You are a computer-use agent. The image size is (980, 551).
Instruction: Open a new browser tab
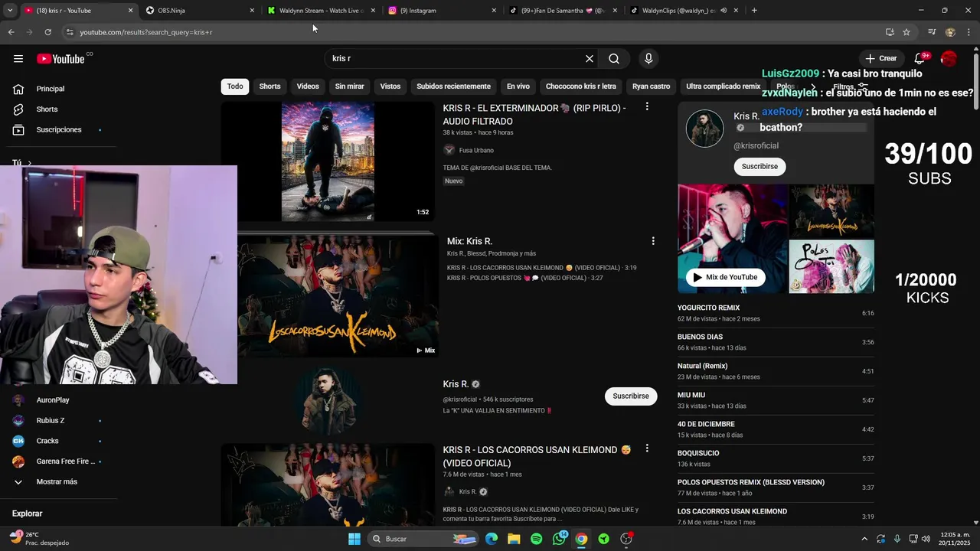[x=754, y=11]
